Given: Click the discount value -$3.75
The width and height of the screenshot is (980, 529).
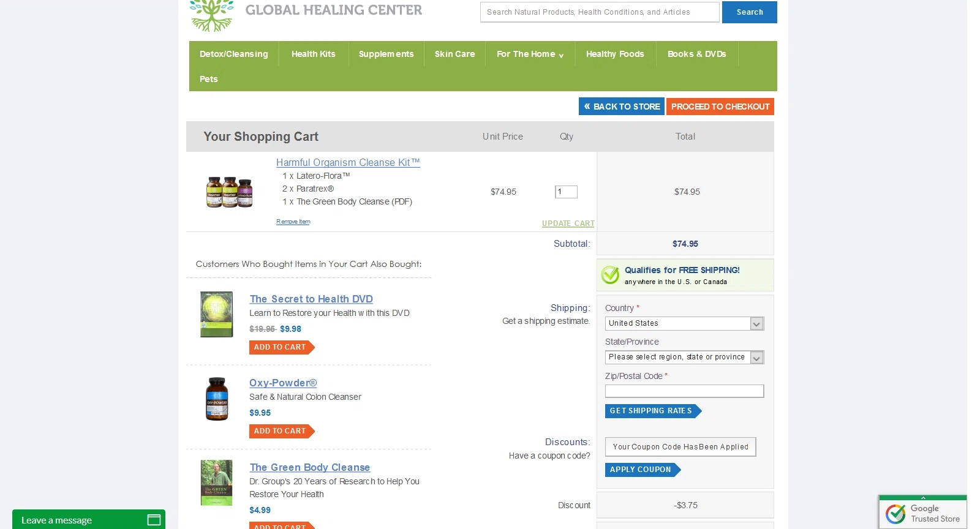Looking at the screenshot, I should point(686,505).
